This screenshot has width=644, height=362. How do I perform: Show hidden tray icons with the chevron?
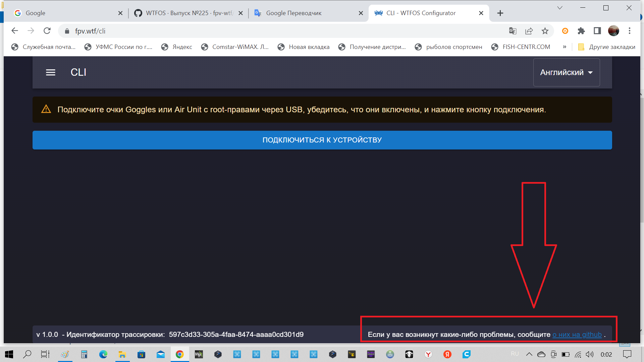529,354
